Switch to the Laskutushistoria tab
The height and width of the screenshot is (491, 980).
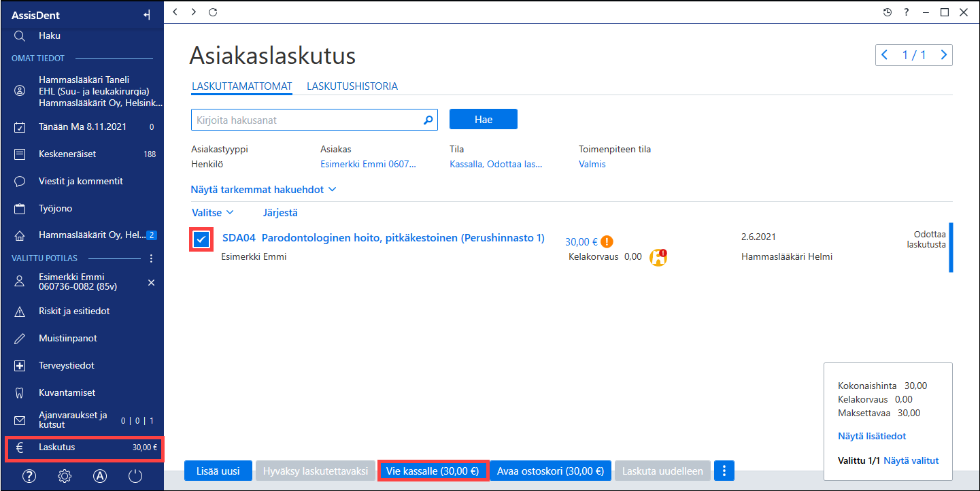click(352, 86)
